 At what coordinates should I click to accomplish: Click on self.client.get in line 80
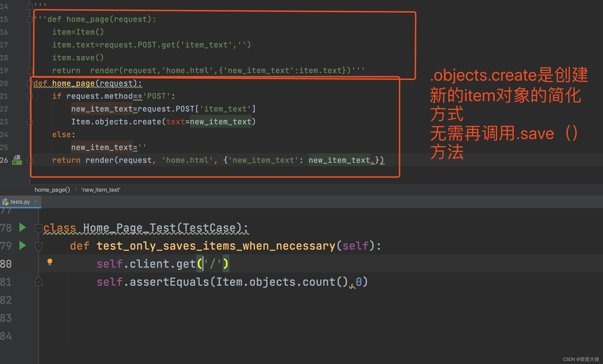[146, 264]
